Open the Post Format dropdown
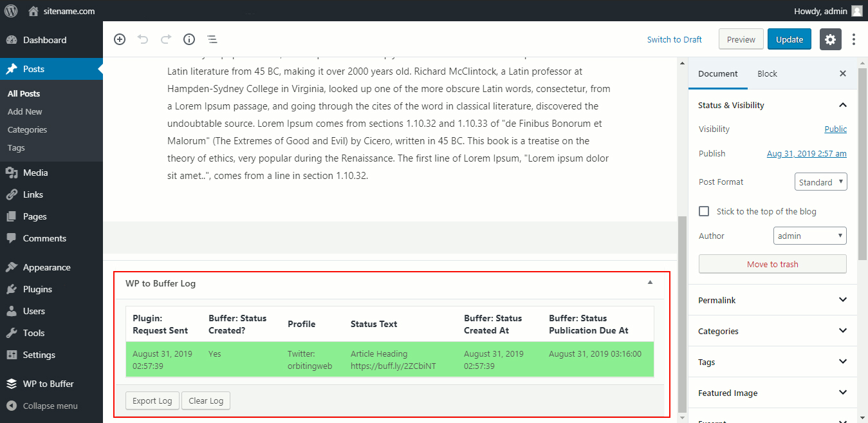Viewport: 868px width, 423px height. click(x=821, y=182)
